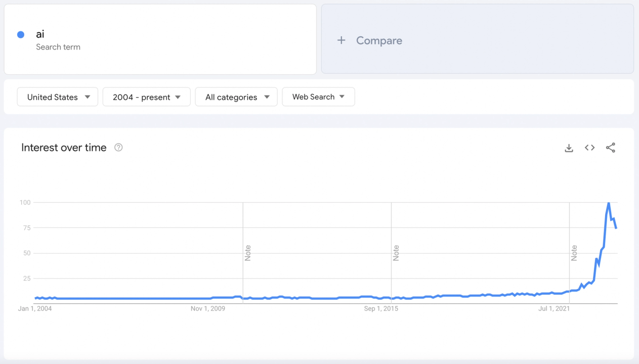Share the Interest over time chart
The width and height of the screenshot is (639, 364).
pos(611,148)
